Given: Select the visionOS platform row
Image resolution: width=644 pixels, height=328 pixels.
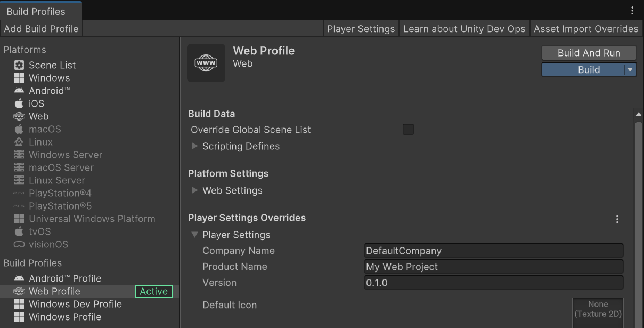Looking at the screenshot, I should [x=89, y=244].
